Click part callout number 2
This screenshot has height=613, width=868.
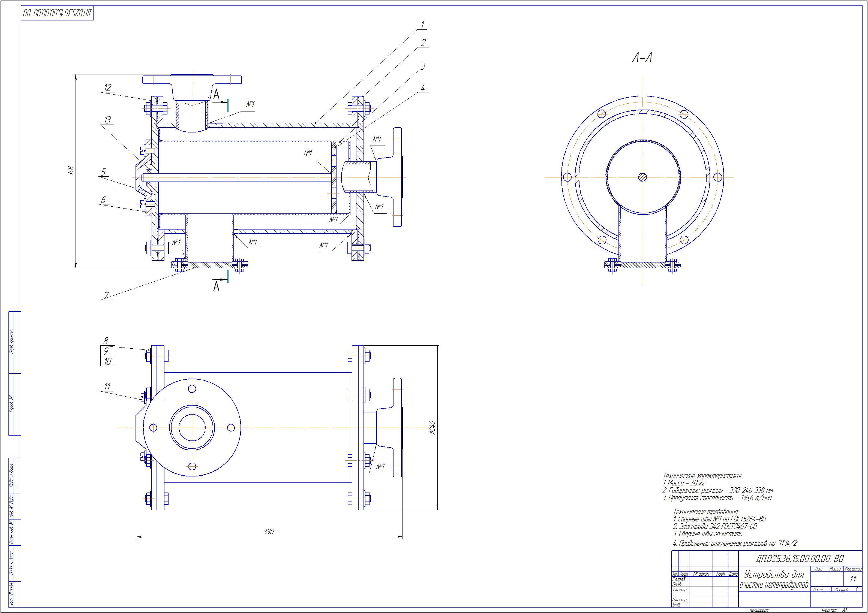point(423,43)
